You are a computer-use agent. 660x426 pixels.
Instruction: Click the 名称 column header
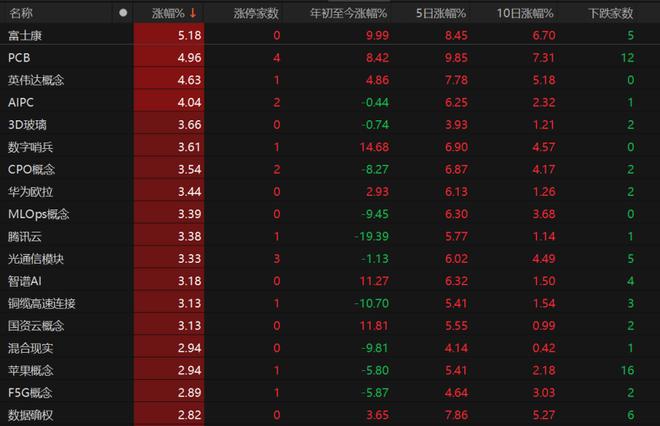20,13
